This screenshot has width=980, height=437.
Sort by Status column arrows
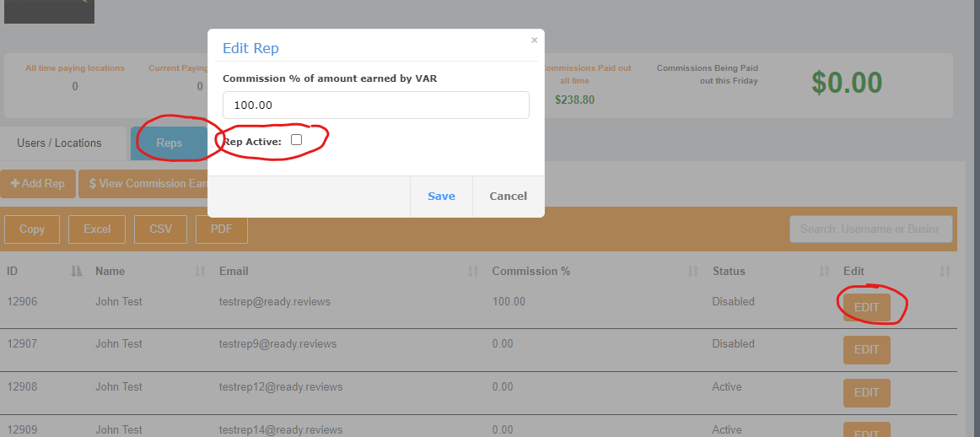[825, 271]
